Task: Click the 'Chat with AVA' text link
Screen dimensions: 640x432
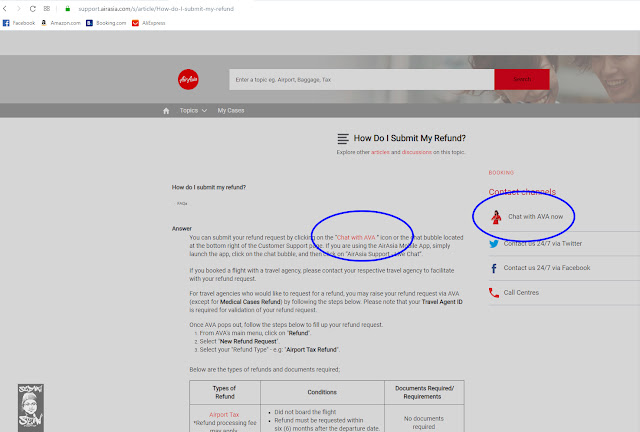Action: tap(356, 237)
